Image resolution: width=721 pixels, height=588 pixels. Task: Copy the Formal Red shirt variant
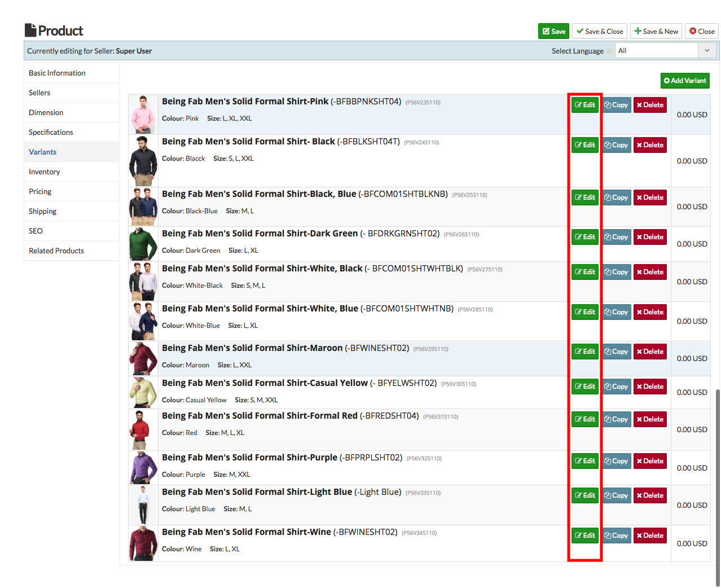616,419
